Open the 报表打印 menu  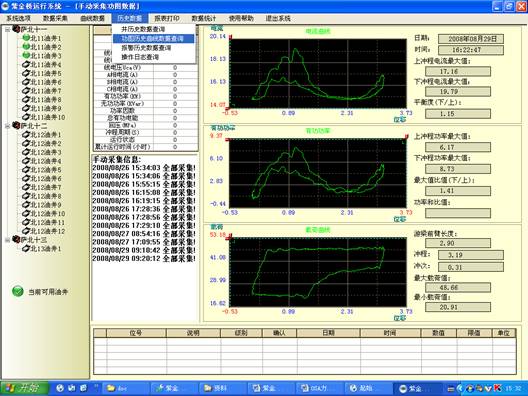point(167,19)
